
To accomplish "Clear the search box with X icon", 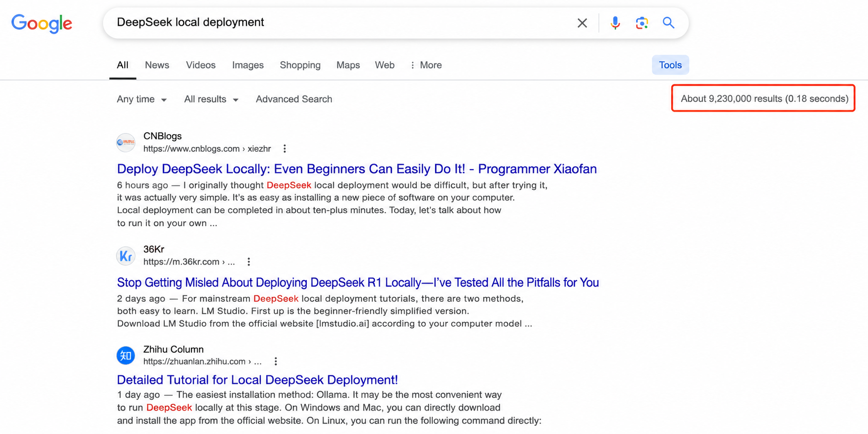I will tap(582, 23).
